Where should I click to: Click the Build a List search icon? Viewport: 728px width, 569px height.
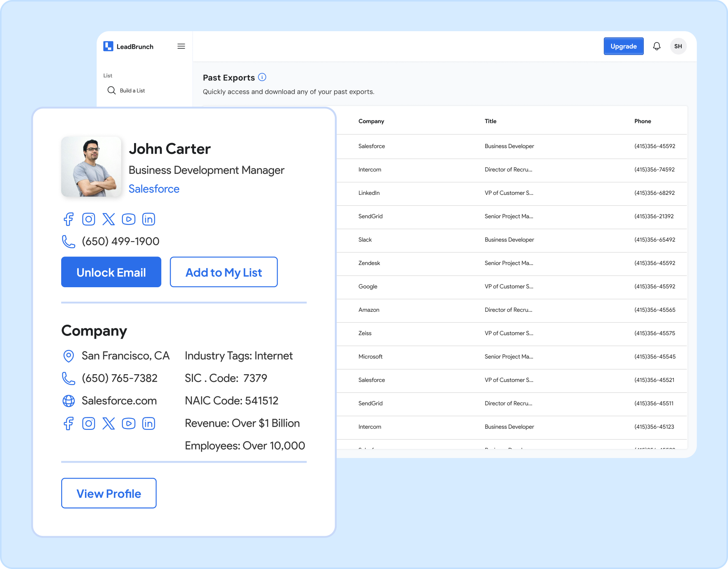tap(111, 90)
